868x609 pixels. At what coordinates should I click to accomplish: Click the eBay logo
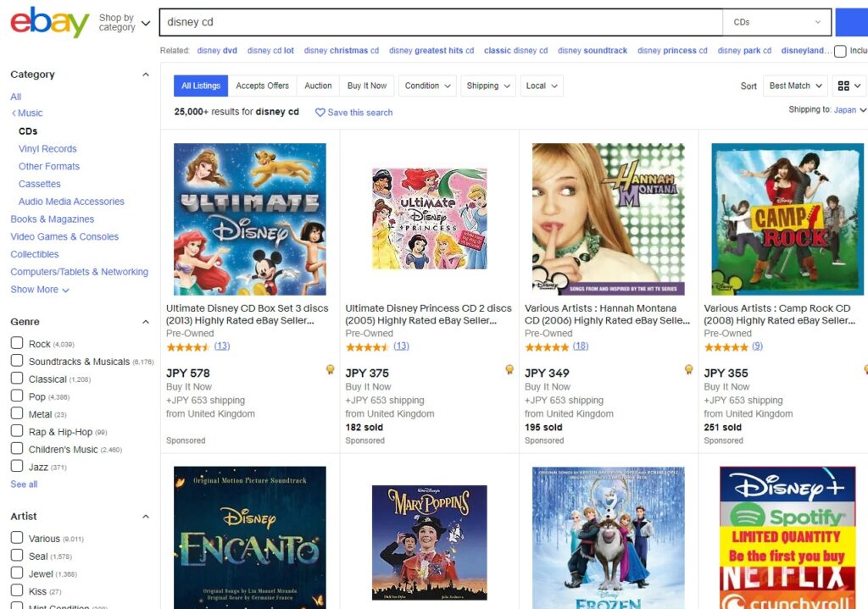click(50, 22)
